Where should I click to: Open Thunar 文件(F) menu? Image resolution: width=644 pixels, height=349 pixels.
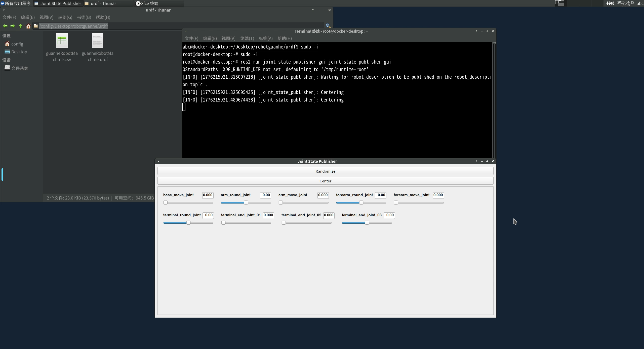pos(9,17)
